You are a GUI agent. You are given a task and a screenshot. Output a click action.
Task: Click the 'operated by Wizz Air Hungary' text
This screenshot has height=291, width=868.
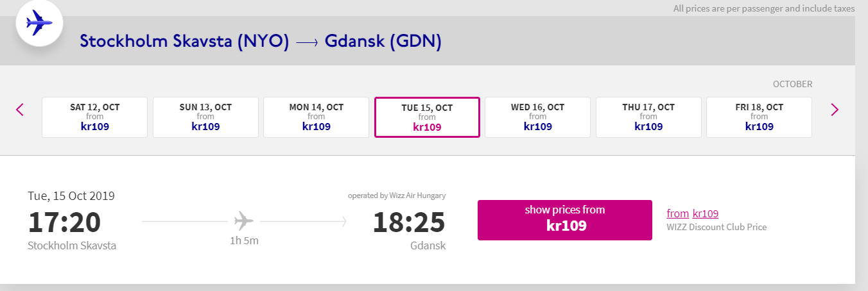[397, 195]
